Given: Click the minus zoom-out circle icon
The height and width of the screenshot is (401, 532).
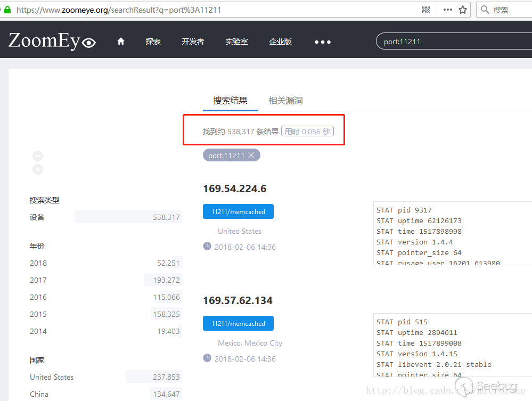Looking at the screenshot, I should click(x=38, y=156).
